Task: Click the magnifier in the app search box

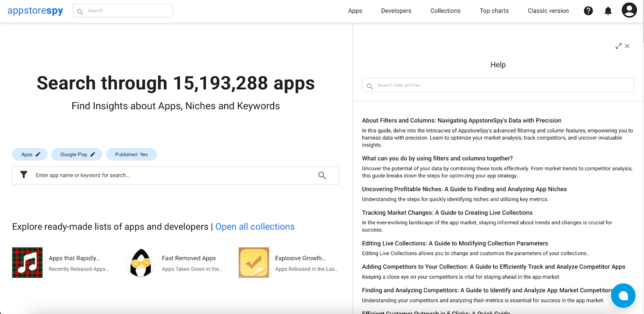Action: pos(322,175)
